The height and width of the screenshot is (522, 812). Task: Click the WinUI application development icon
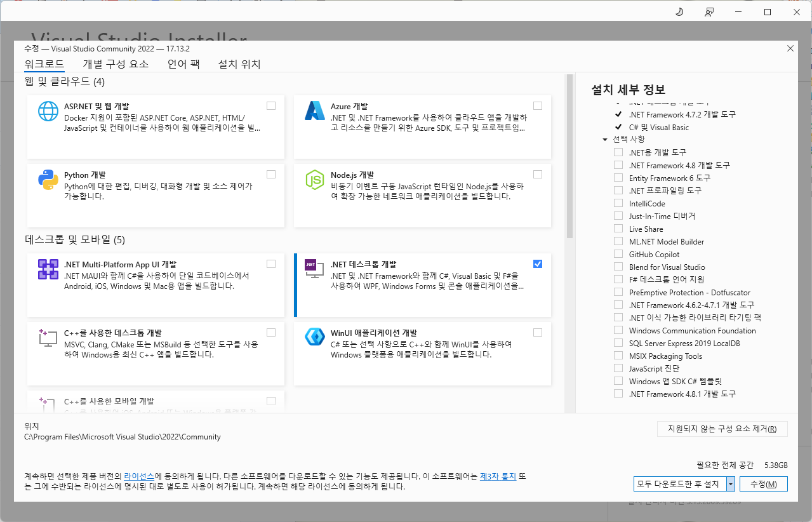(315, 338)
